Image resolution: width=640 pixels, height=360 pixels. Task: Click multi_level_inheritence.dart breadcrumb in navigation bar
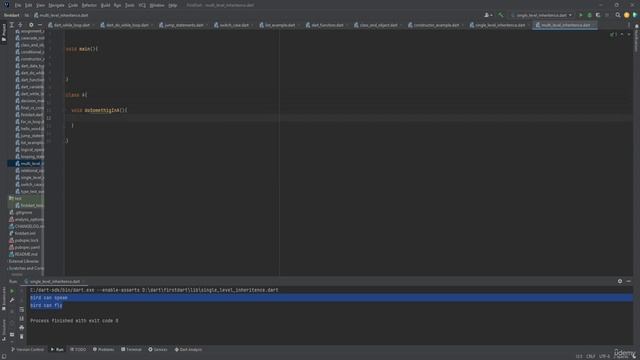(x=61, y=15)
